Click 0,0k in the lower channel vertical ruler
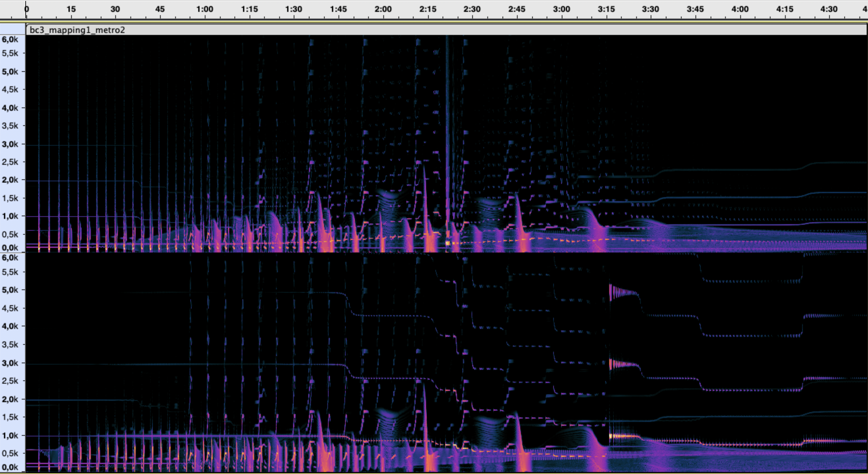This screenshot has width=868, height=474. point(10,467)
